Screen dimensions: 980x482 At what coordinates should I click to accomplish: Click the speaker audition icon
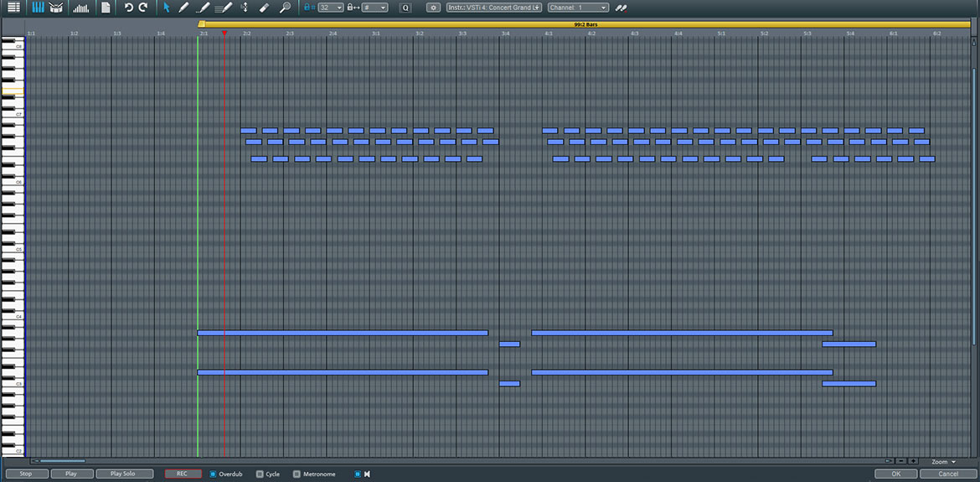[x=368, y=474]
